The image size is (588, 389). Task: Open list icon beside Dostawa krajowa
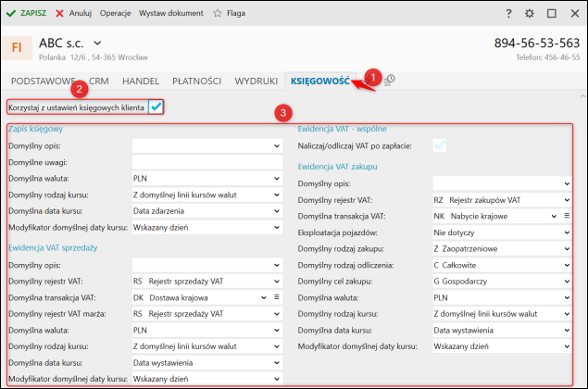tap(277, 297)
